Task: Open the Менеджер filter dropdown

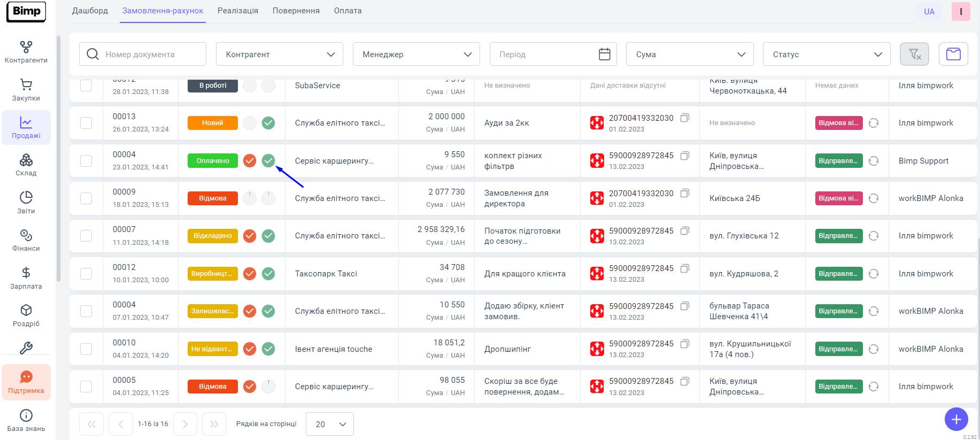Action: pyautogui.click(x=416, y=54)
